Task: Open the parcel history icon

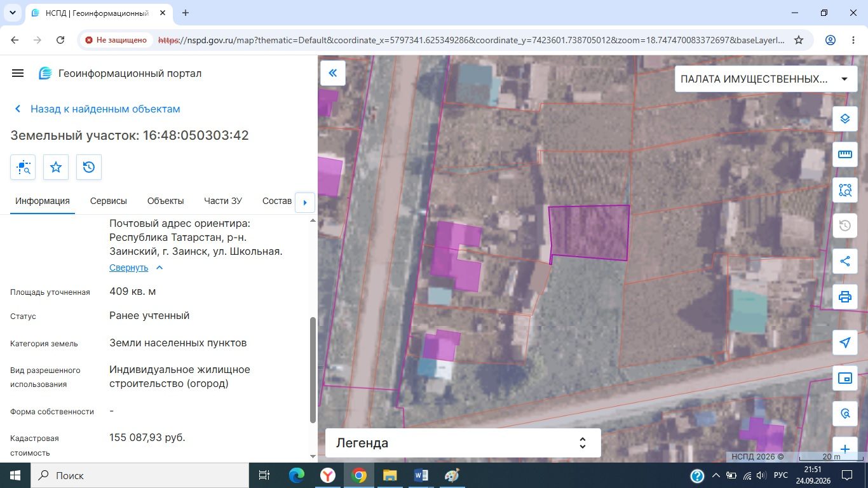Action: point(89,167)
